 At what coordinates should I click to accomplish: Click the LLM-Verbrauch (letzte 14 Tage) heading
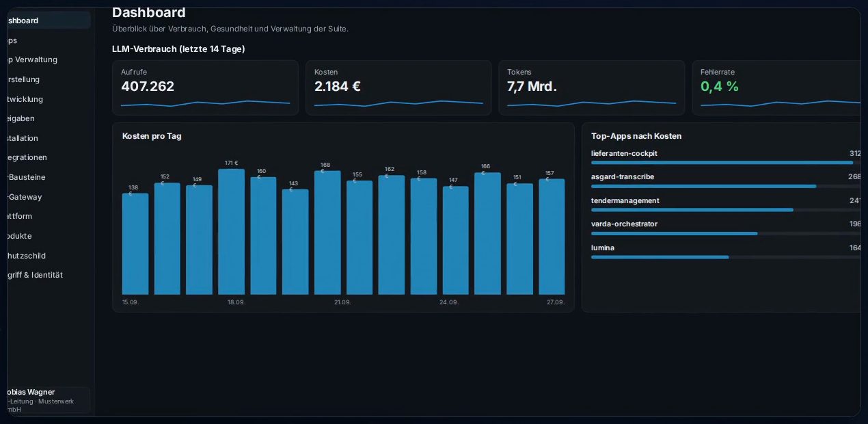pos(178,49)
